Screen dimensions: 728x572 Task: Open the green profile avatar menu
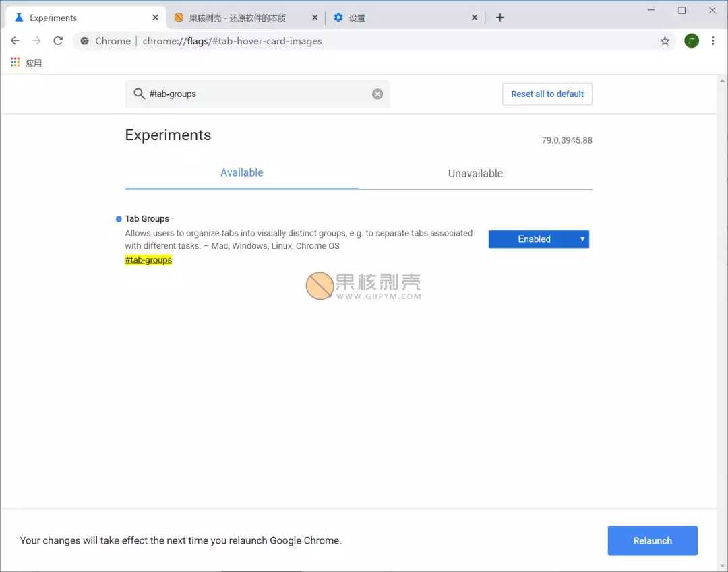click(692, 41)
